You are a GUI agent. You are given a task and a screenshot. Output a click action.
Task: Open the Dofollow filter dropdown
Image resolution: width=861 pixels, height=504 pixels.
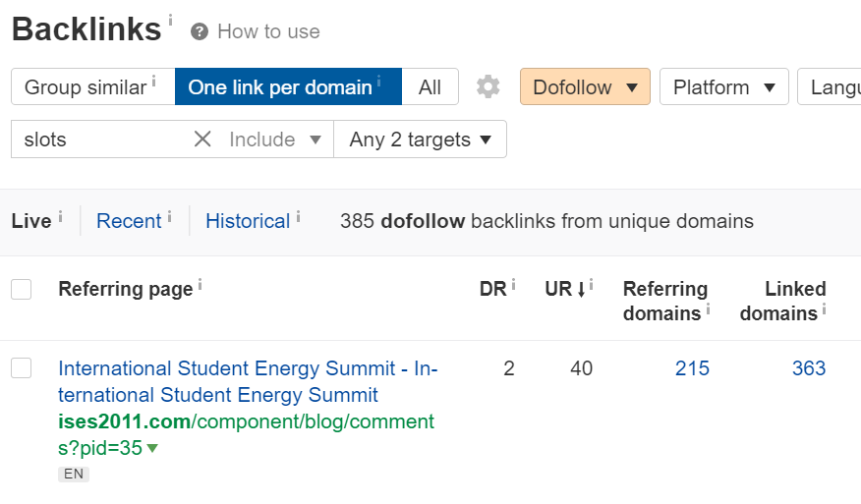click(x=585, y=87)
